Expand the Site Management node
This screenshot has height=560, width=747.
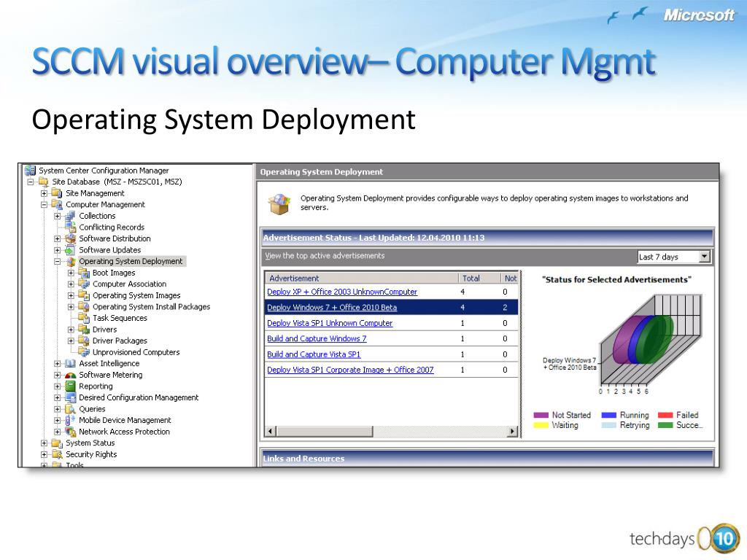44,193
